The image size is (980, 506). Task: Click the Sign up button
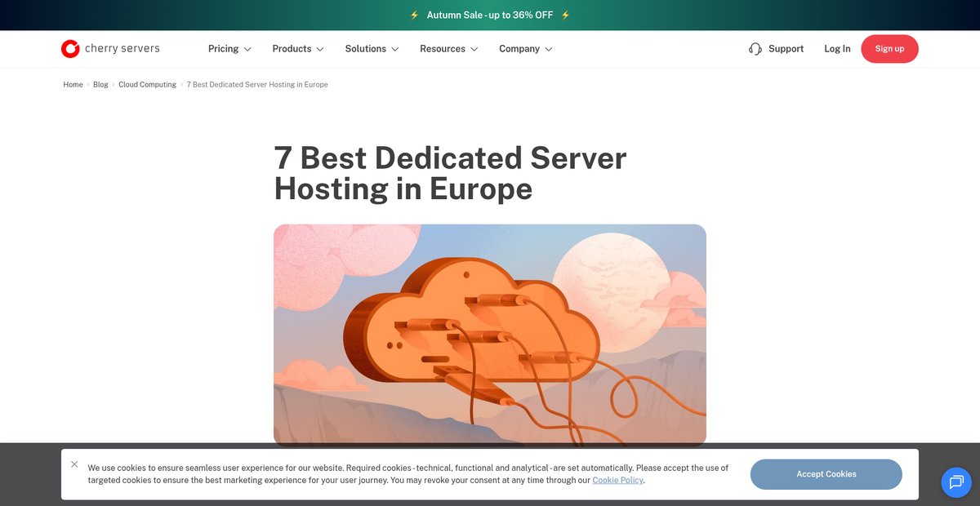[x=889, y=49]
